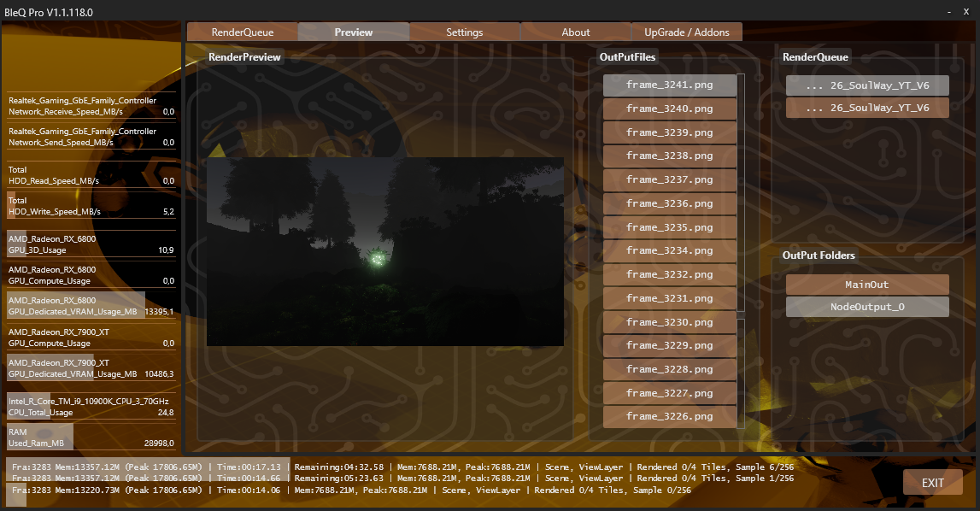Click the RX_6800 GPU_Compute_Usage stat
Screen dimensions: 980x511
[x=91, y=275]
